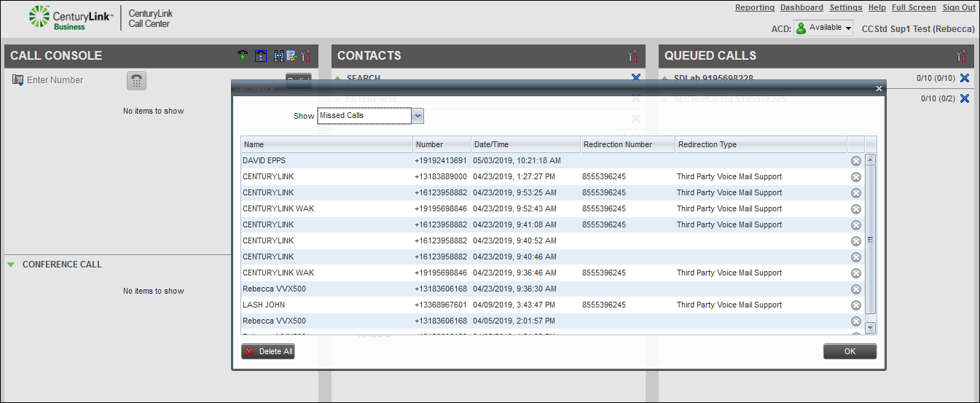Open the Reporting link
980x403 pixels.
tap(755, 7)
